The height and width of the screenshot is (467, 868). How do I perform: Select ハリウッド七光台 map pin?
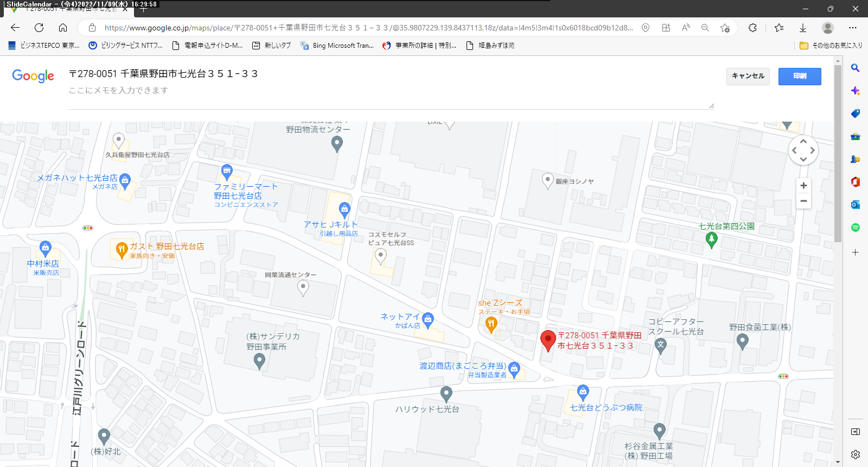tap(446, 394)
